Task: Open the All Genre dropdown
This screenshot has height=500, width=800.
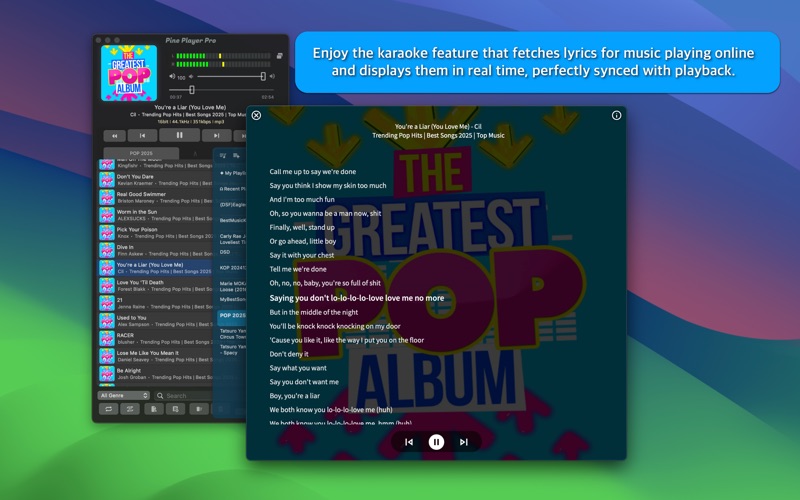Action: (123, 395)
